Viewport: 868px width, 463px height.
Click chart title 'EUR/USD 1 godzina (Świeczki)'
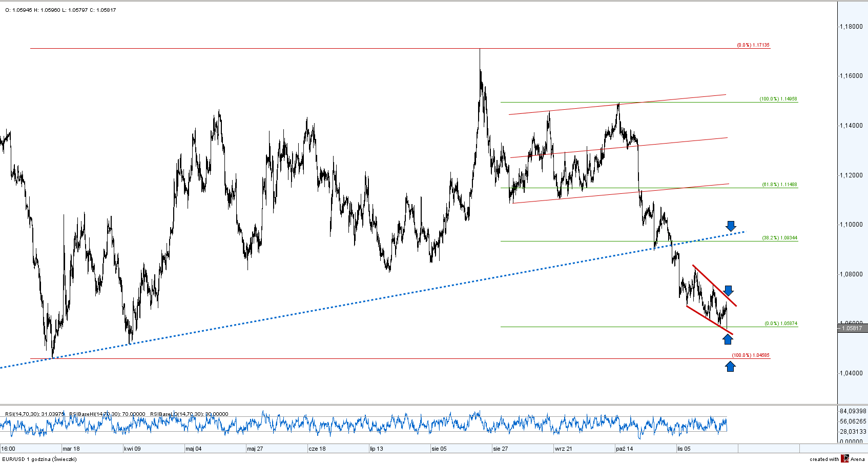(x=39, y=459)
